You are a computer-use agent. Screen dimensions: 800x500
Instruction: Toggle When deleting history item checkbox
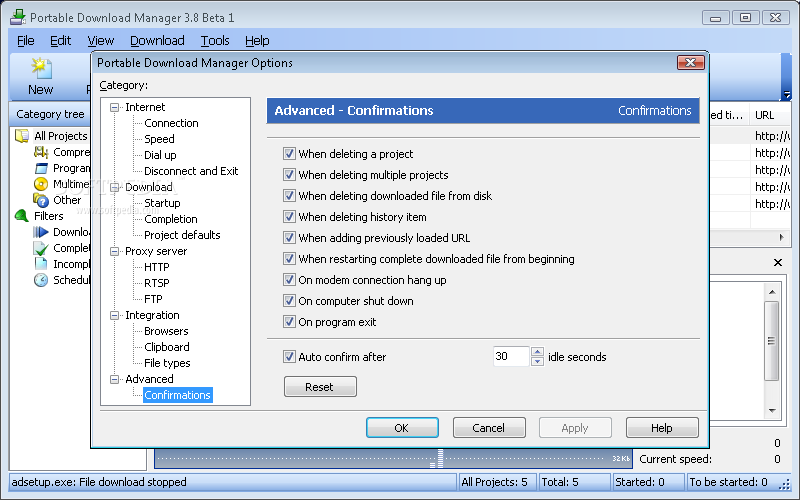click(289, 217)
